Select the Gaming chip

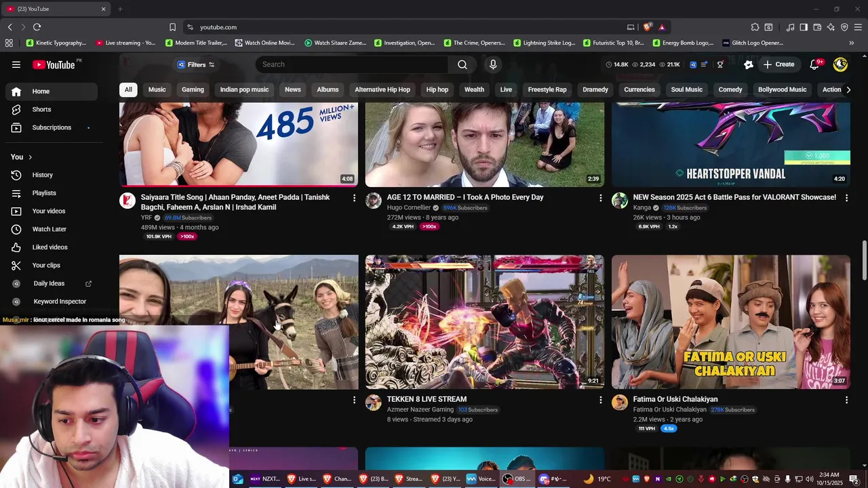(193, 89)
